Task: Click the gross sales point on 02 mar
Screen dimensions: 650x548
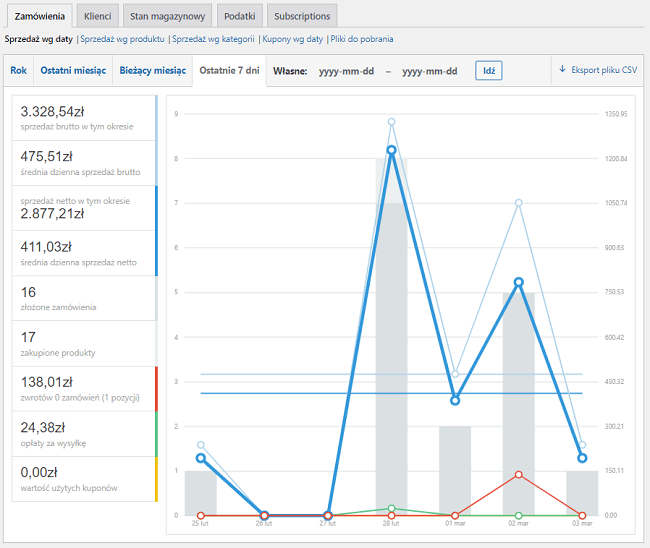Action: click(x=519, y=203)
